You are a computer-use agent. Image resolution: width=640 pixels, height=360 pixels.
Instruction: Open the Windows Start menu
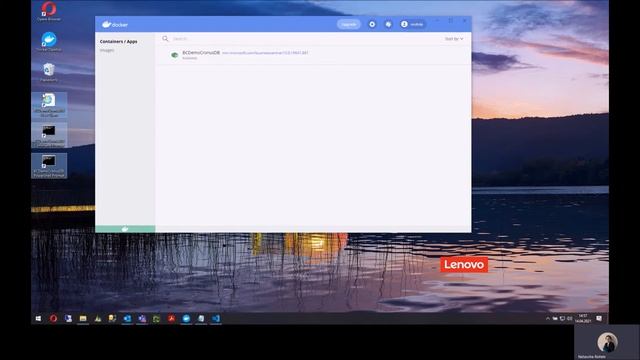pos(38,319)
